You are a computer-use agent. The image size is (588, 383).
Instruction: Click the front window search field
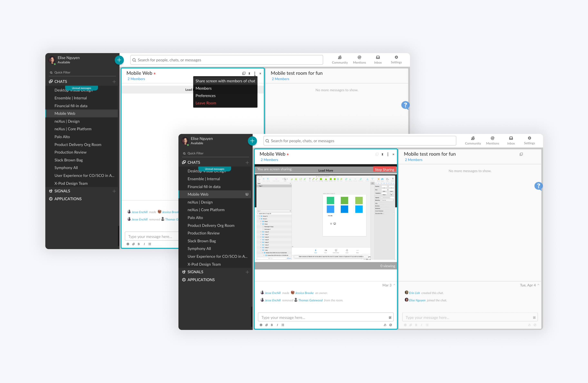(360, 141)
